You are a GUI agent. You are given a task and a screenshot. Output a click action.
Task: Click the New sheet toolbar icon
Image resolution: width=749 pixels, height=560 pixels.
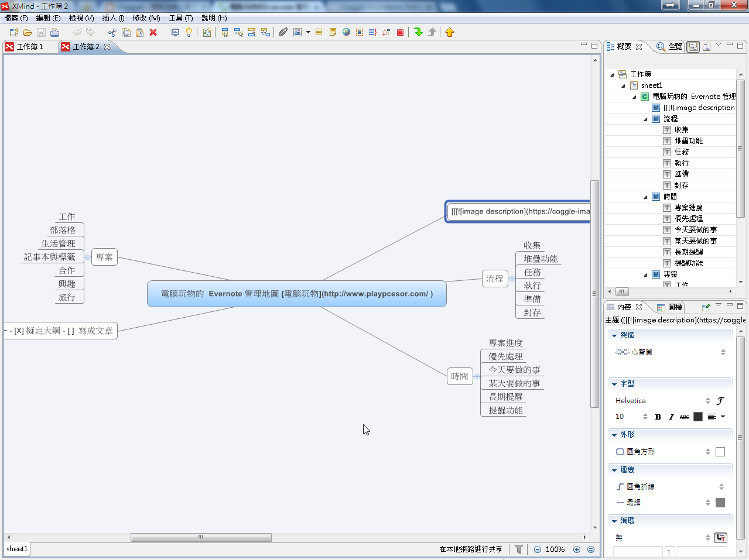(207, 32)
